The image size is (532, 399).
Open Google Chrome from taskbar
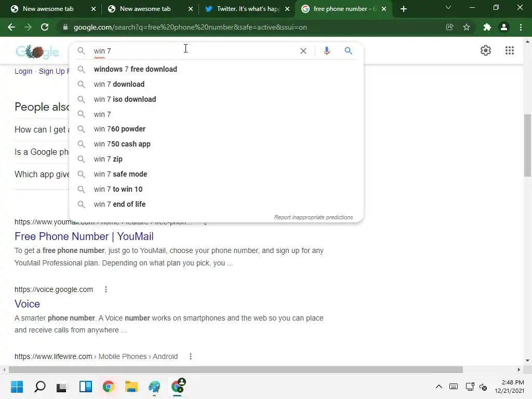coord(109,387)
